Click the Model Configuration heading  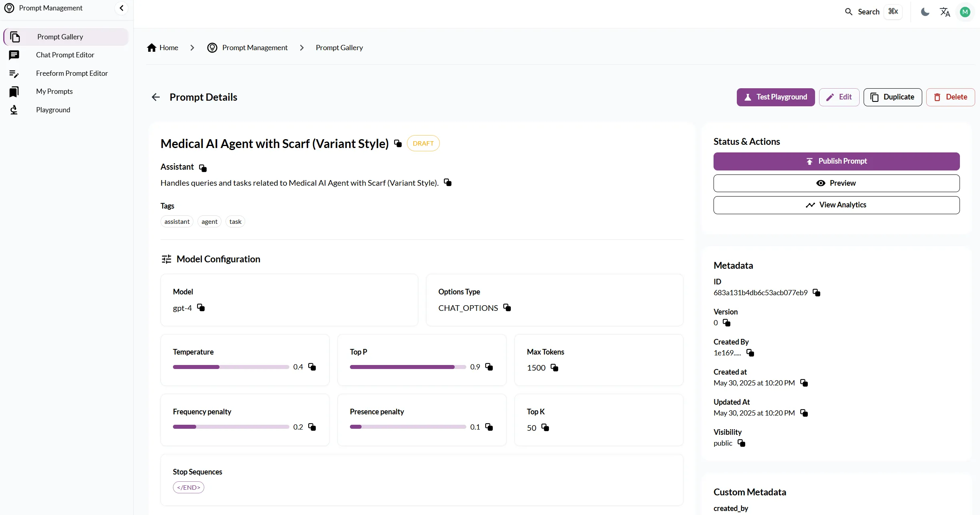coord(218,259)
